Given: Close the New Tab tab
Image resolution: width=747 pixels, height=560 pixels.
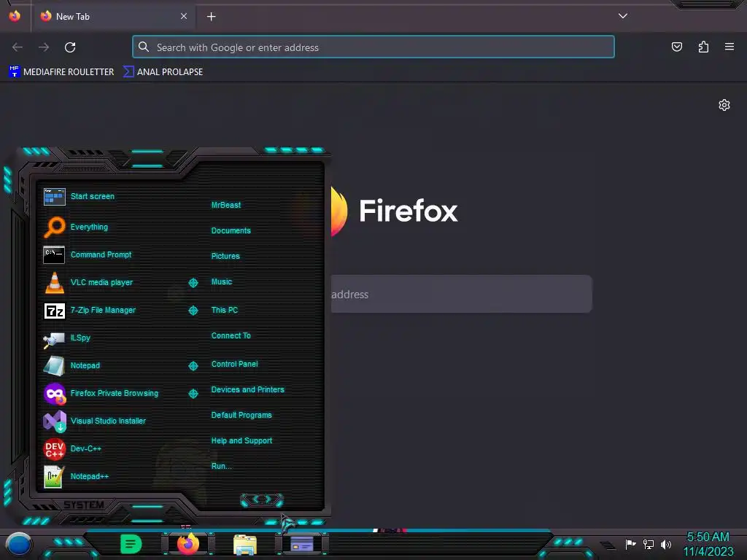Looking at the screenshot, I should (x=184, y=16).
